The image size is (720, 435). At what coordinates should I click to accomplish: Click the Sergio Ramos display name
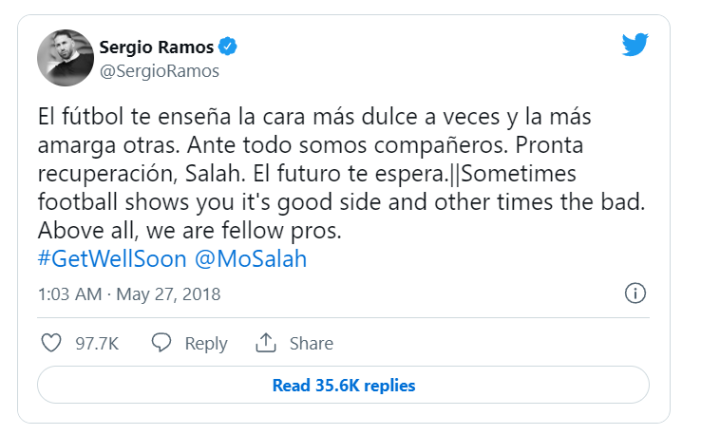tap(157, 47)
